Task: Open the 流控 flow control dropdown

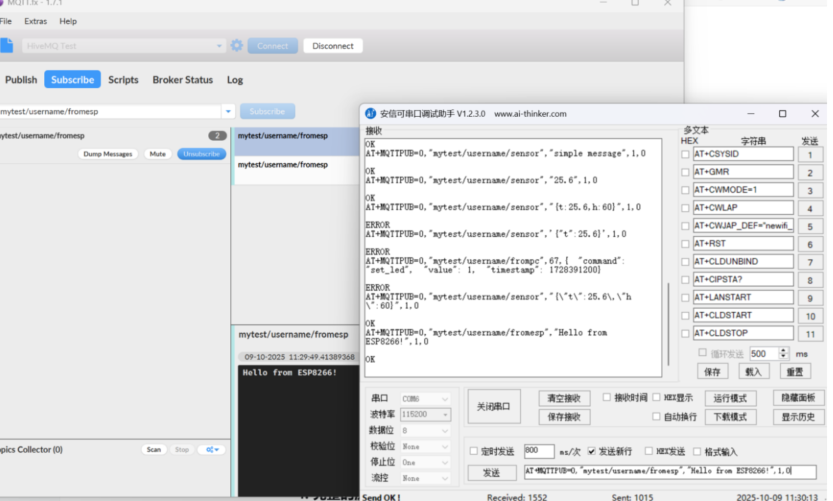Action: click(x=425, y=478)
